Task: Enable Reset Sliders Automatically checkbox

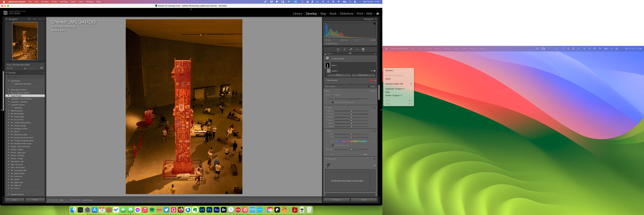Action: 333,103
